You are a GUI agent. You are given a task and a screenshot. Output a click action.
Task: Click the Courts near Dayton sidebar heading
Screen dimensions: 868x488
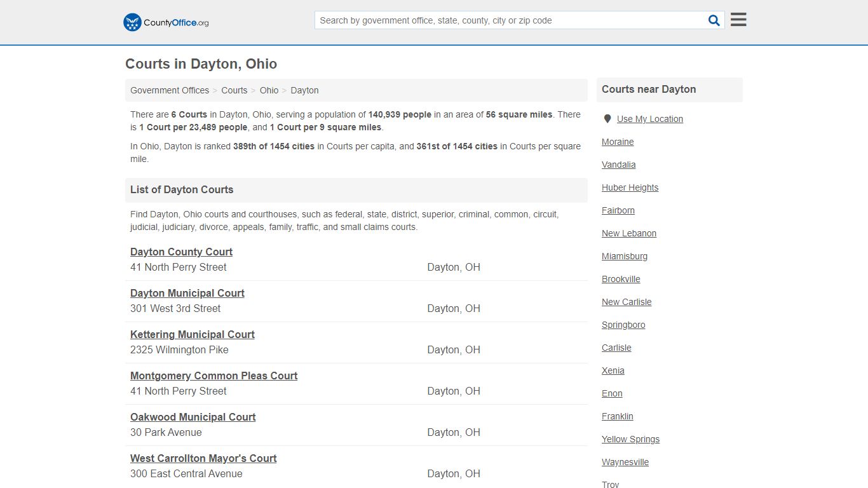click(649, 89)
